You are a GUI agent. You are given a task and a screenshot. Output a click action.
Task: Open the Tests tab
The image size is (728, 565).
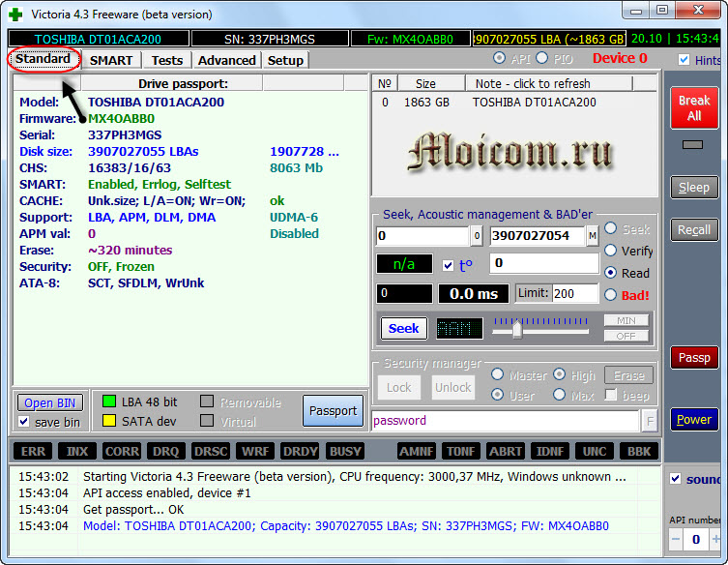[x=167, y=60]
